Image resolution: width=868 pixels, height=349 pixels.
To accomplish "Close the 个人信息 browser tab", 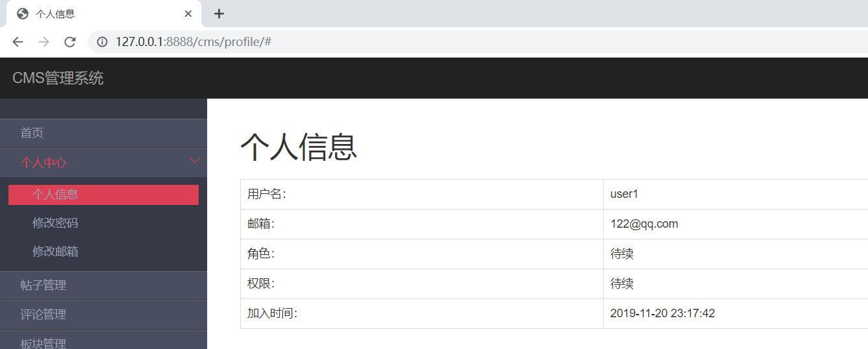I will pyautogui.click(x=188, y=14).
